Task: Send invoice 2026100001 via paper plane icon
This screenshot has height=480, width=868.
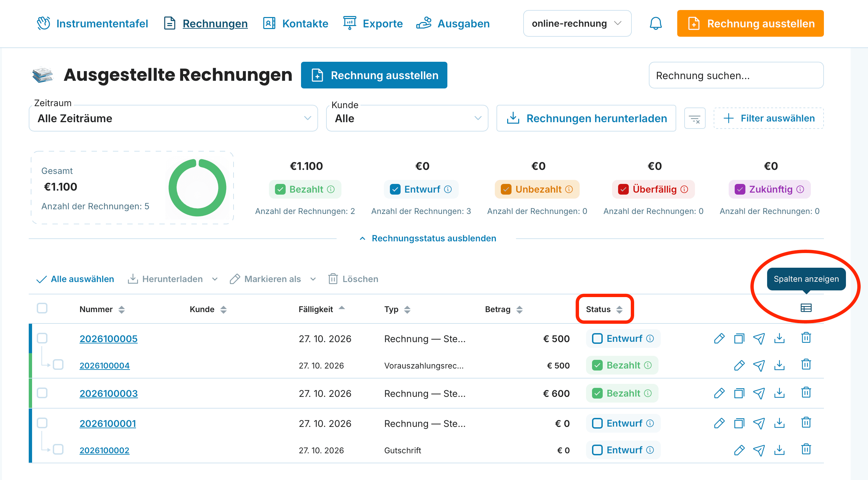Action: click(759, 423)
